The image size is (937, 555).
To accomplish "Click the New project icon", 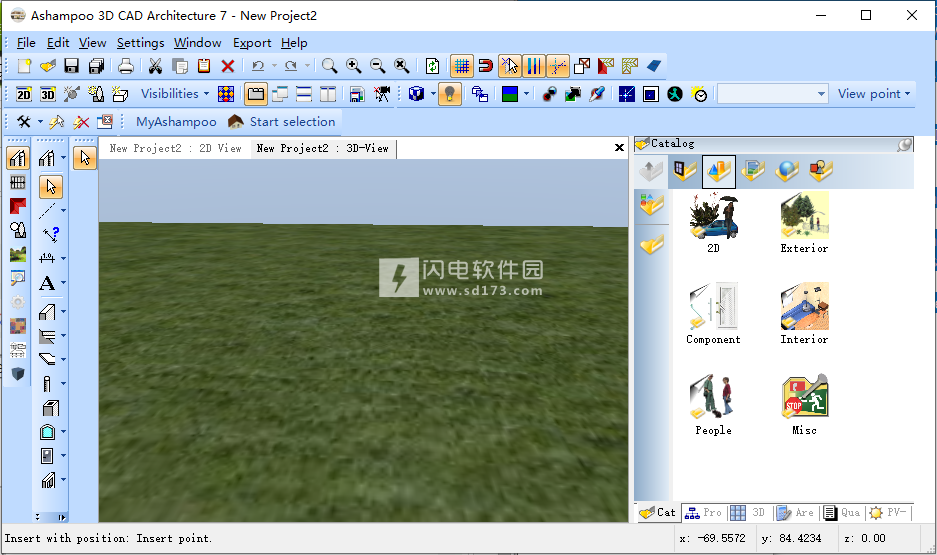I will click(x=24, y=66).
